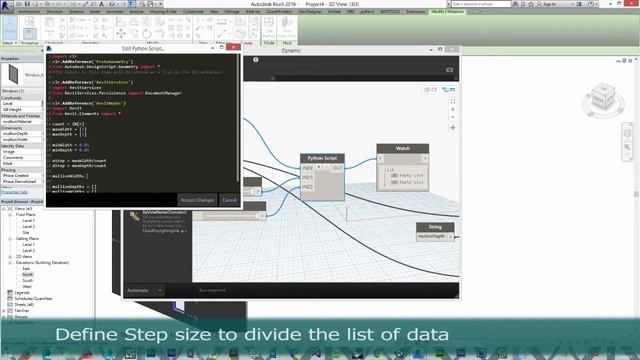Viewport: 640px width, 360px height.
Task: Click the Modify select tool in ribbon
Action: [10, 28]
